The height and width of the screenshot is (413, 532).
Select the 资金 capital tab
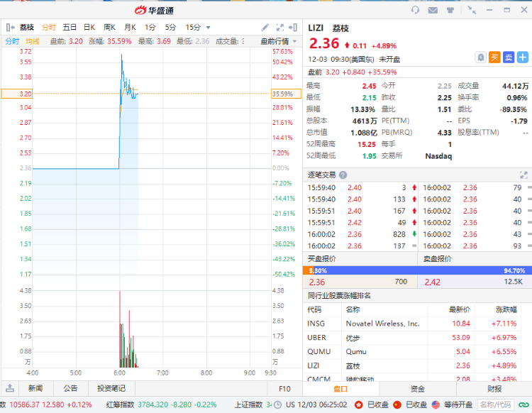[x=417, y=389]
